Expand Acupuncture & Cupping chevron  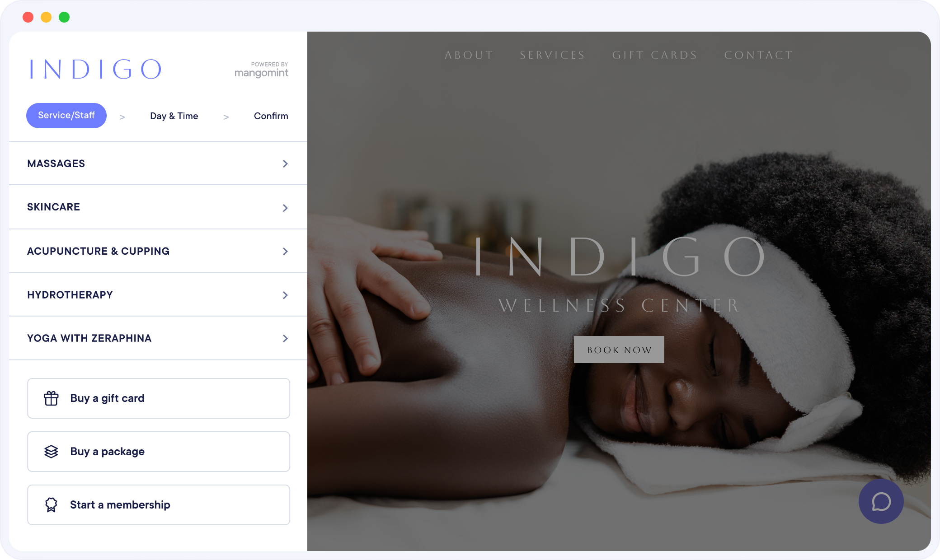tap(285, 251)
